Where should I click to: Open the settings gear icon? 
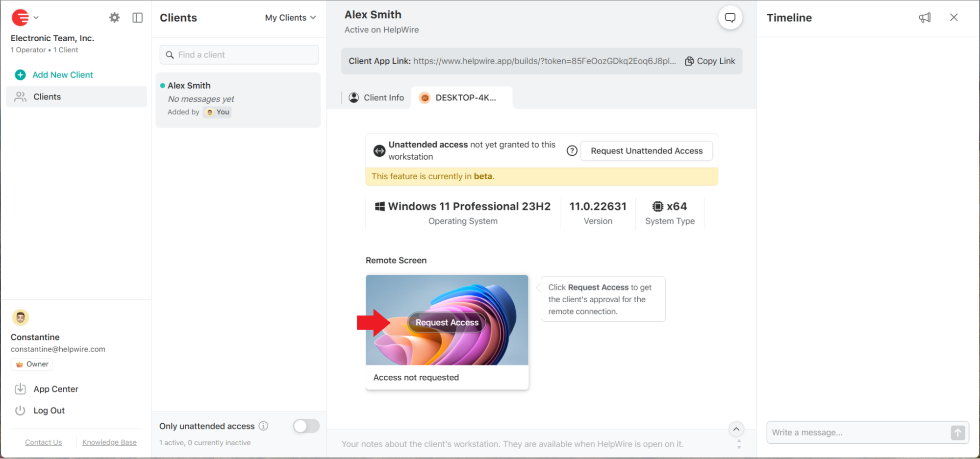coord(114,17)
